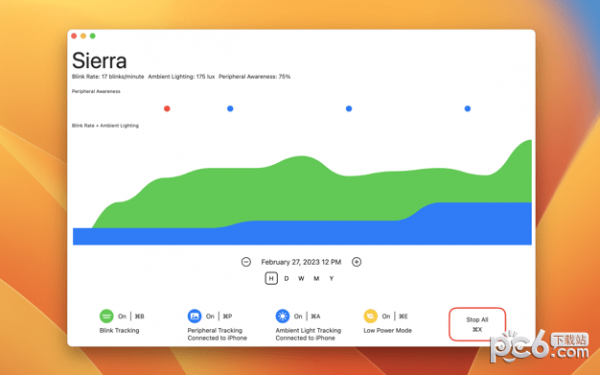Click the ⌘P shortcut label

(x=228, y=316)
